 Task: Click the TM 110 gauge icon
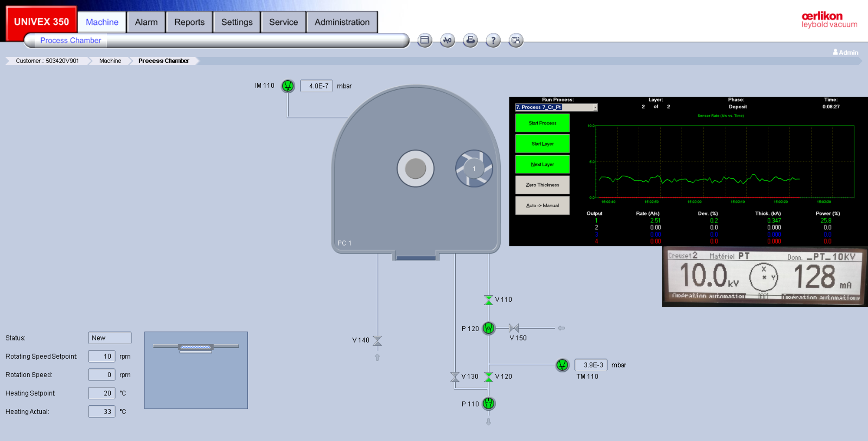point(562,365)
